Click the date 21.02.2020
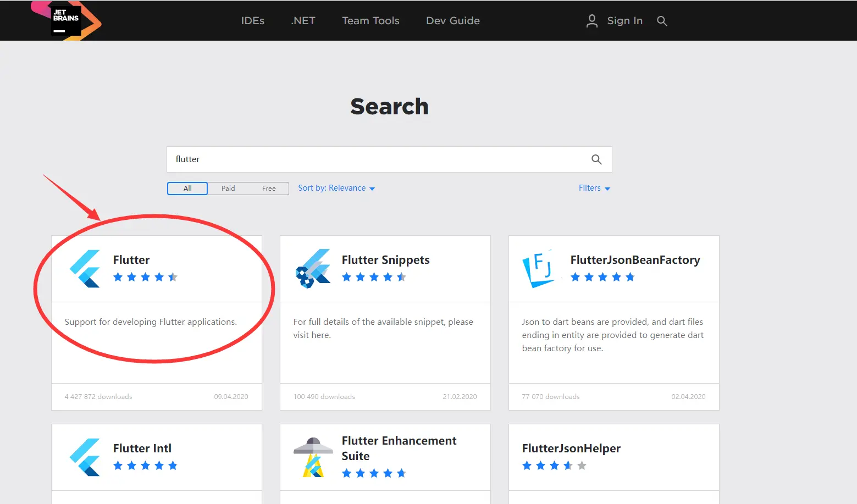Viewport: 857px width, 504px height. point(460,397)
